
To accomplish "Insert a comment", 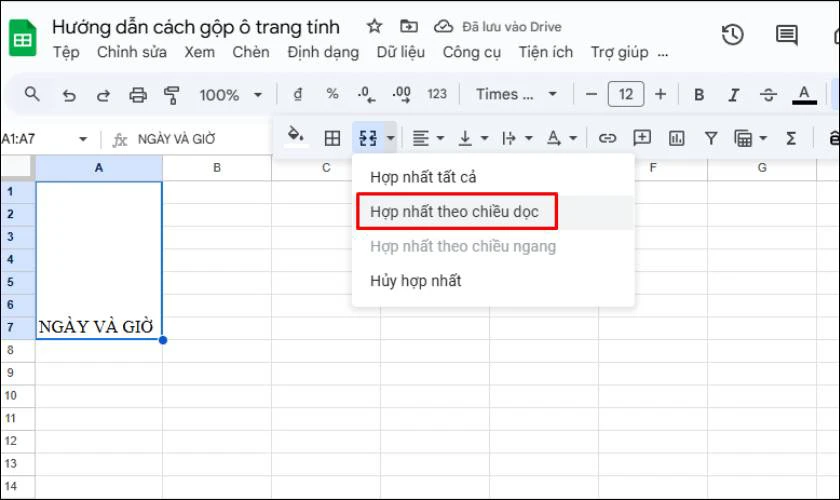I will click(x=642, y=138).
